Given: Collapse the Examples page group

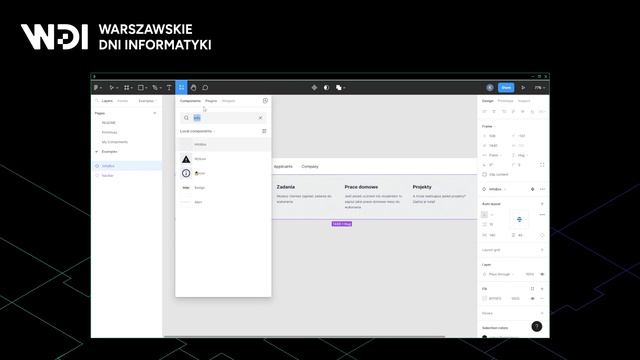Looking at the screenshot, I should tap(97, 152).
